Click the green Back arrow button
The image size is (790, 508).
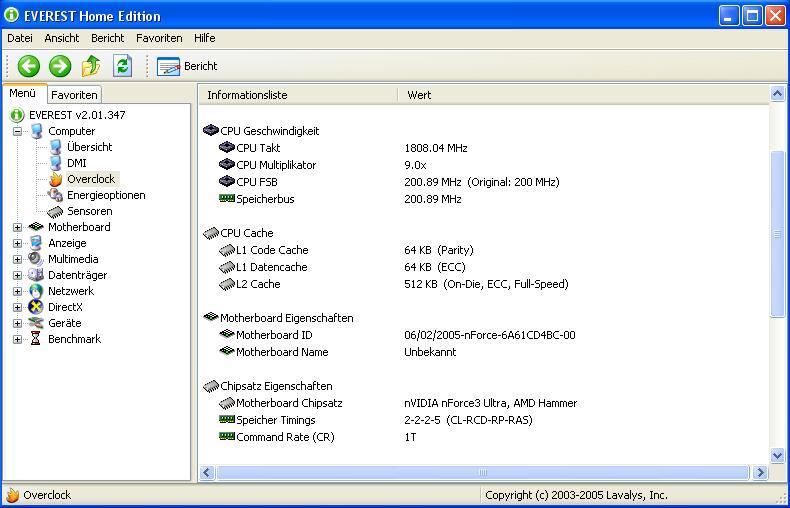click(29, 66)
